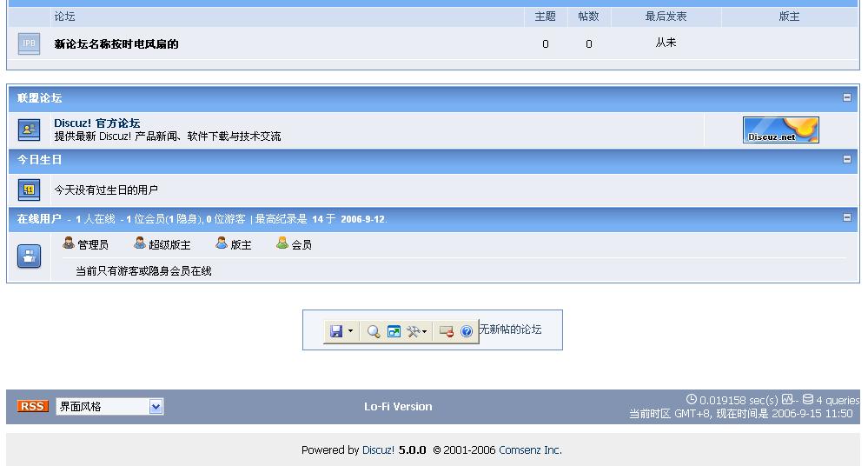
Task: Click the 联盟论坛 section title
Action: [39, 98]
